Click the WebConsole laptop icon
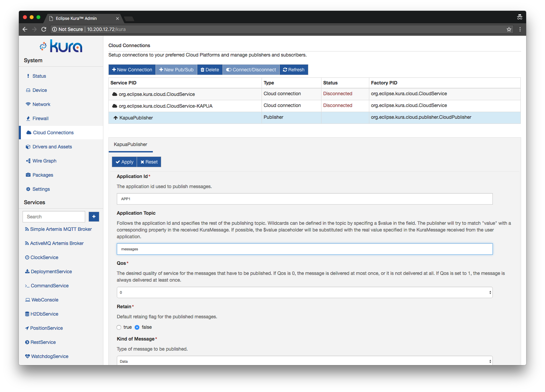Viewport: 545px width, 392px height. tap(28, 300)
